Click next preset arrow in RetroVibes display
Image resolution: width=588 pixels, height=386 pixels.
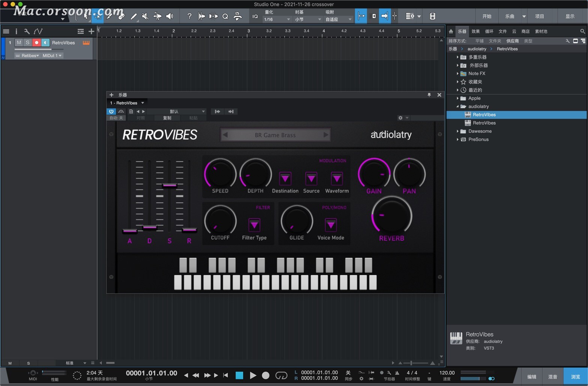[326, 135]
